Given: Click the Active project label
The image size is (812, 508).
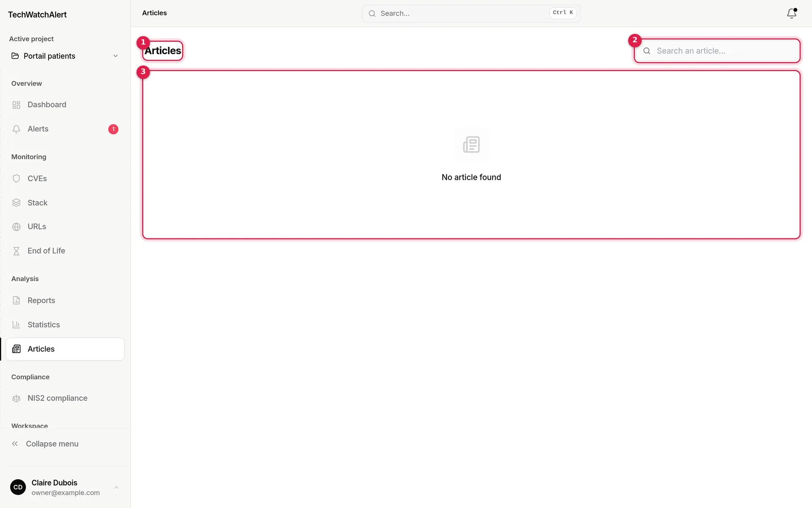Looking at the screenshot, I should 31,39.
